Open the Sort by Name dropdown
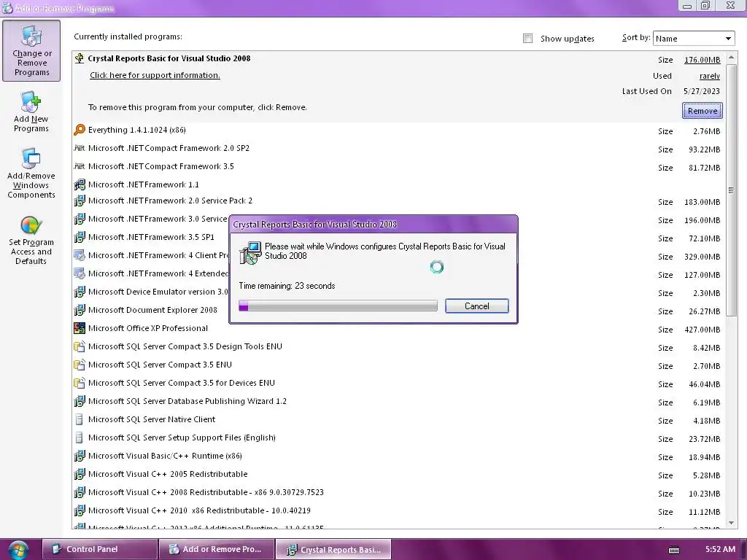Image resolution: width=747 pixels, height=560 pixels. (x=694, y=39)
